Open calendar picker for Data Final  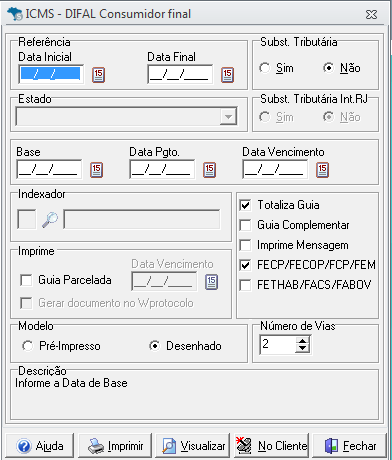tap(227, 75)
